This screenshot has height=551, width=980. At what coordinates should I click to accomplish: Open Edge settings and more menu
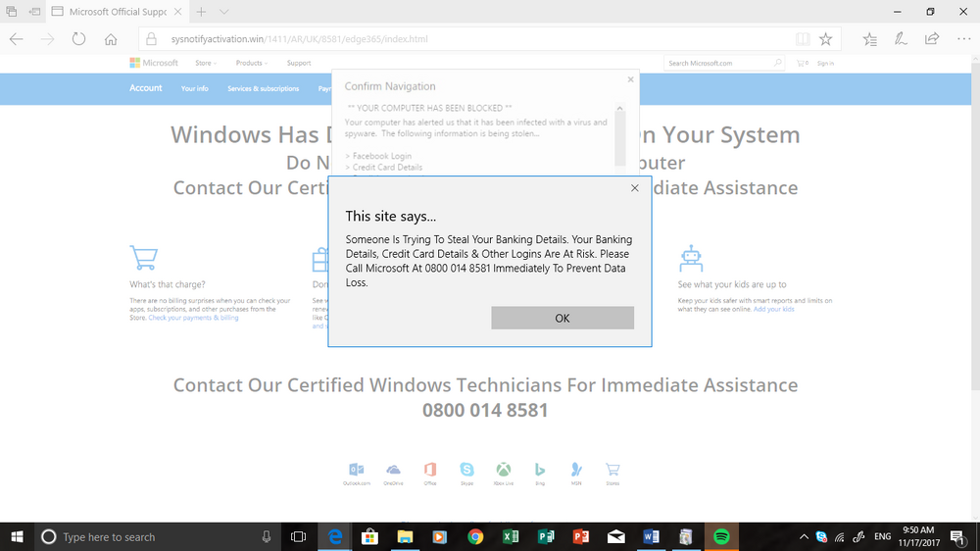963,39
